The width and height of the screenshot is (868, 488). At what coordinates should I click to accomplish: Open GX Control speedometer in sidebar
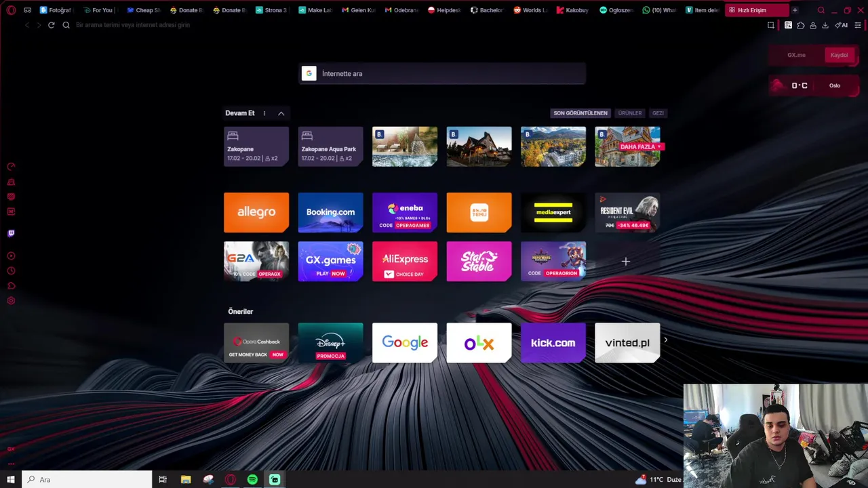[x=11, y=167]
